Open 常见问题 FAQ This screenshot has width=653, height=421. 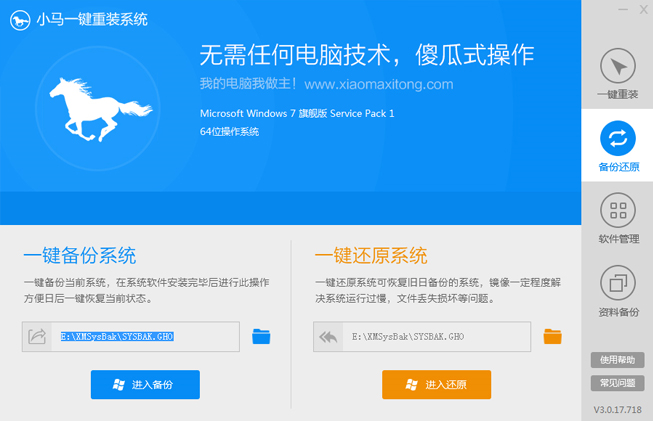(x=615, y=383)
